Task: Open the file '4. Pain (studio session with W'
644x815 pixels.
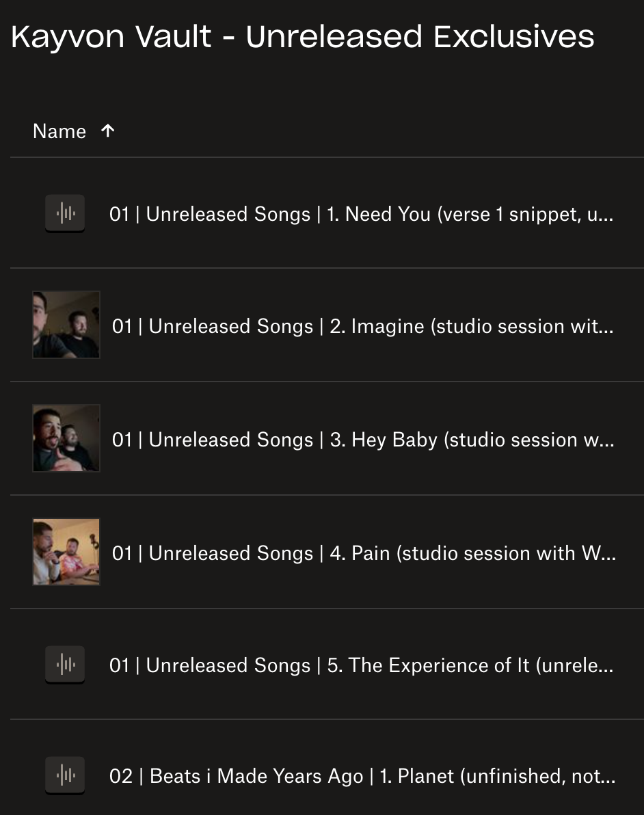Action: [x=362, y=553]
